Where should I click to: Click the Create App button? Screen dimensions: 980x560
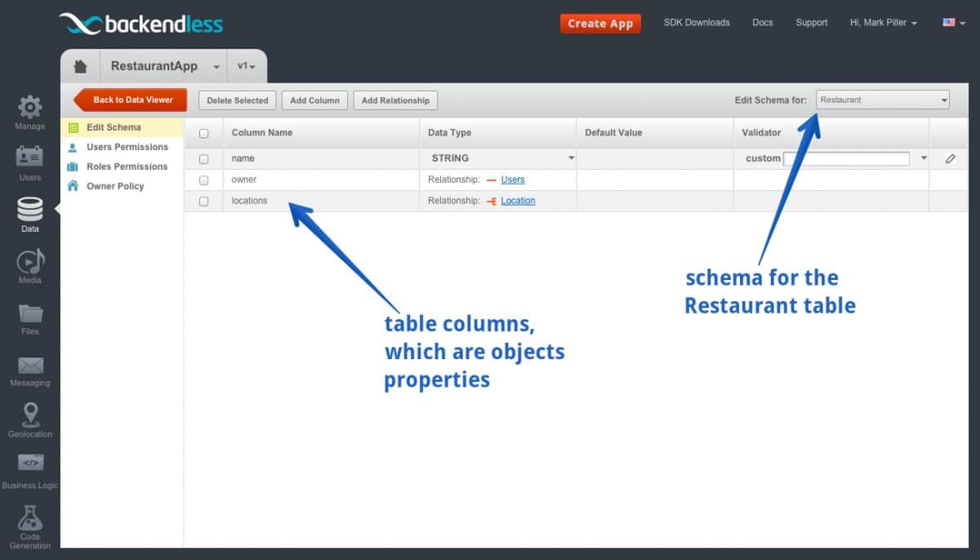pos(600,24)
